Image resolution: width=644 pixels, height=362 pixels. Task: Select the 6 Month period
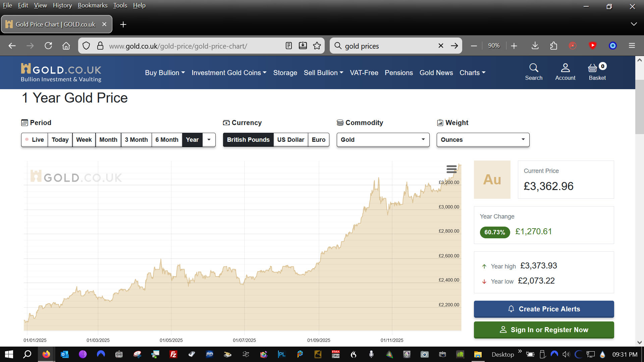pyautogui.click(x=167, y=140)
